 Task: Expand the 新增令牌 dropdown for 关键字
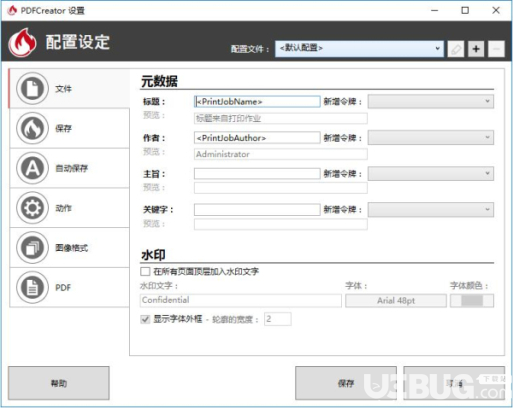click(431, 210)
